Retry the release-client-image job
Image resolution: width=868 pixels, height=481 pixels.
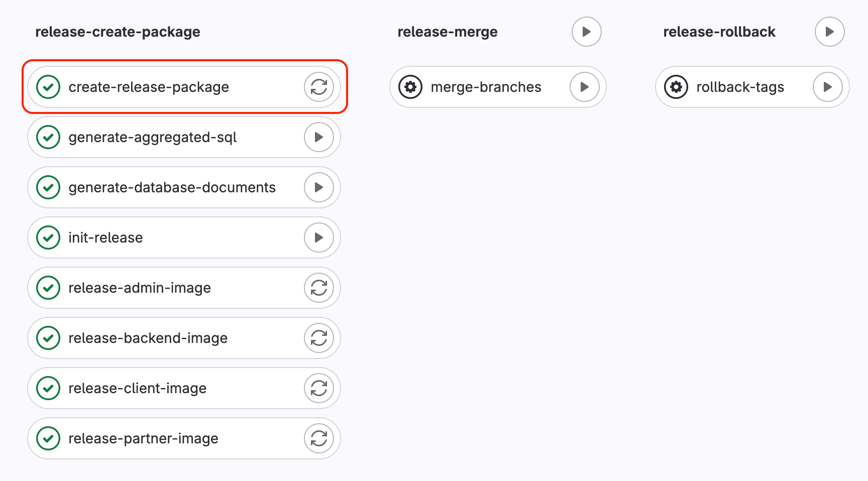point(318,388)
